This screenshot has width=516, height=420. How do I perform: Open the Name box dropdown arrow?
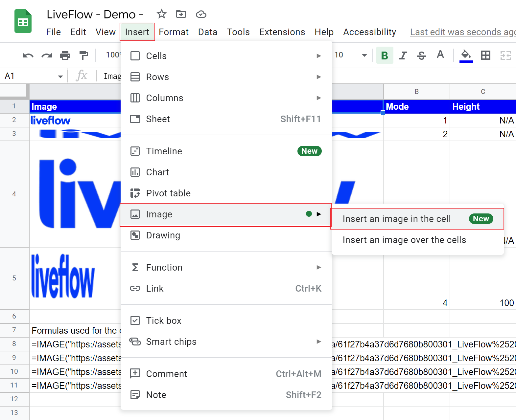pyautogui.click(x=60, y=77)
